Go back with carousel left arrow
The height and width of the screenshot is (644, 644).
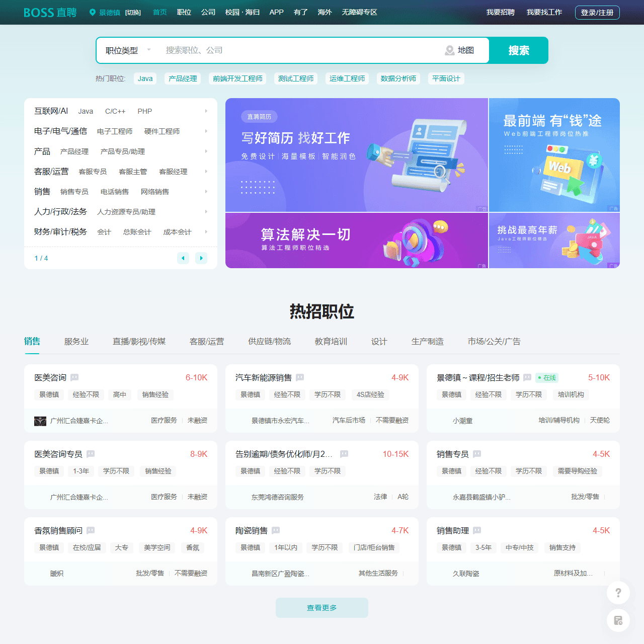(183, 258)
